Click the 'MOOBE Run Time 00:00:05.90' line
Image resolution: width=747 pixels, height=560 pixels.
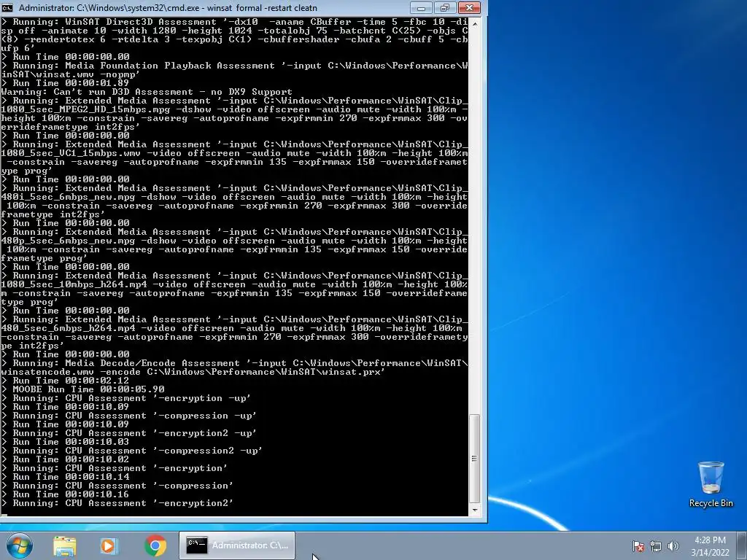pos(83,389)
